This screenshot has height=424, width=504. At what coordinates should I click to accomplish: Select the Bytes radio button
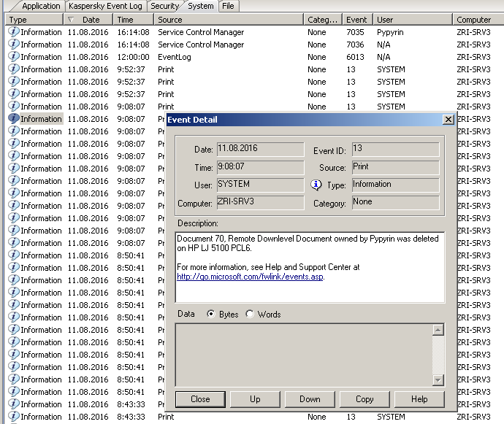[x=212, y=315]
